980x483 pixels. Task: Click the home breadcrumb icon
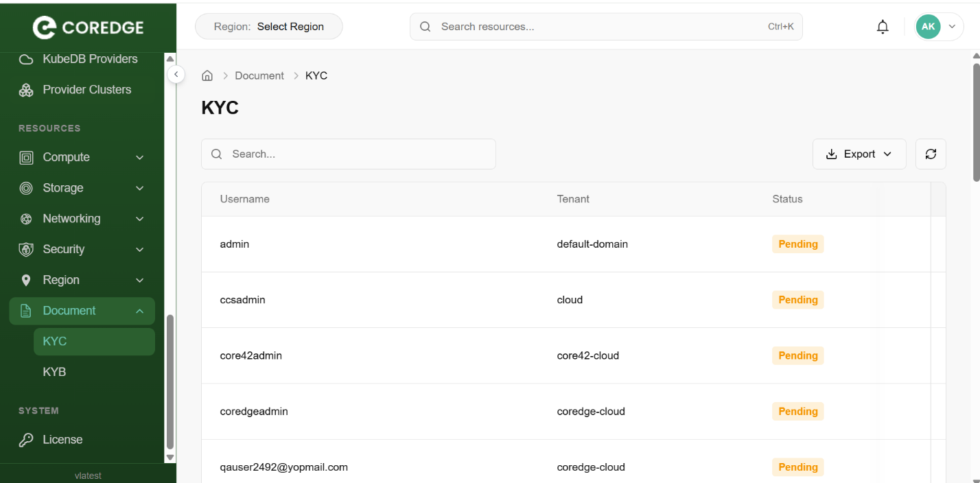207,76
